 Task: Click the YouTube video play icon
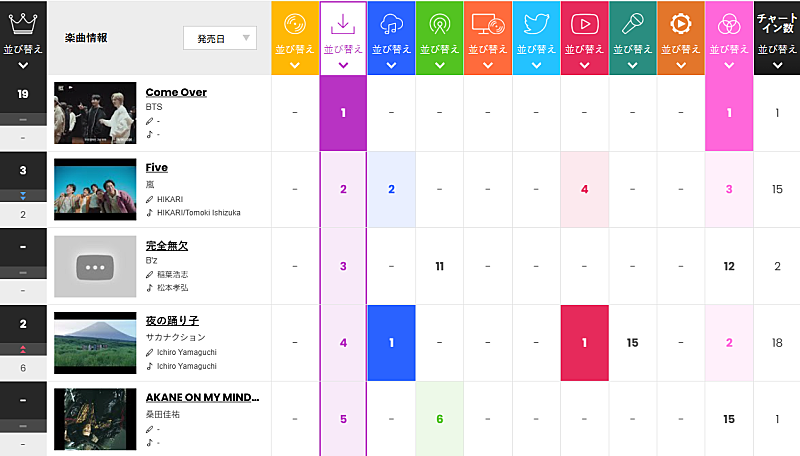(x=584, y=24)
